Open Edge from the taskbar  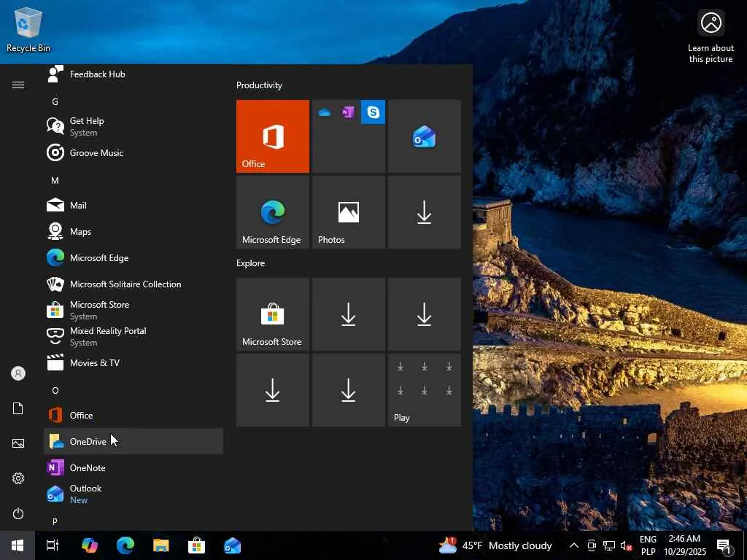[125, 545]
